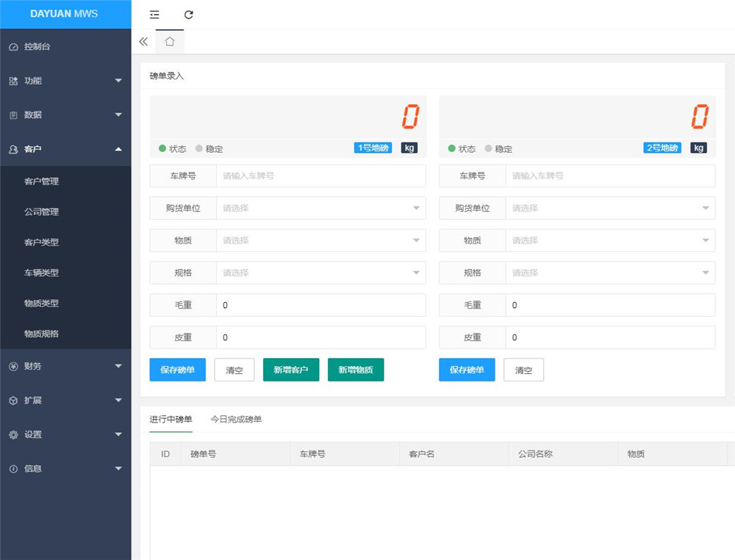Click the 车牌号 input for scale 1
735x560 pixels.
[x=320, y=176]
